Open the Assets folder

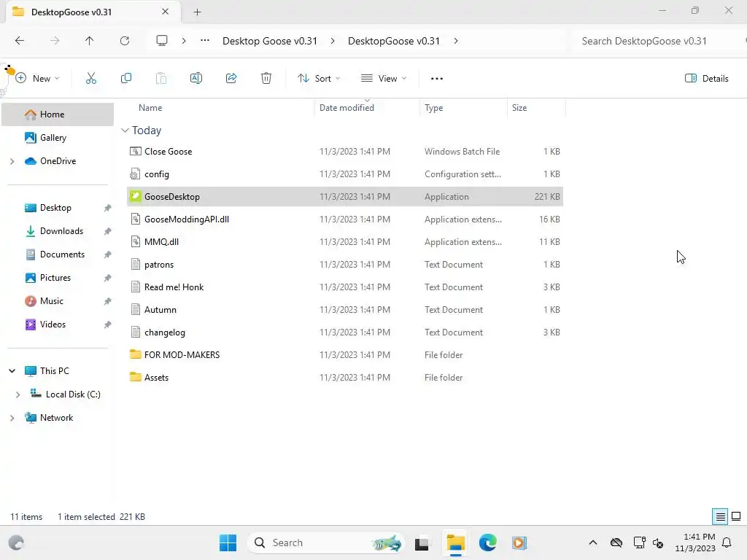pos(345,378)
